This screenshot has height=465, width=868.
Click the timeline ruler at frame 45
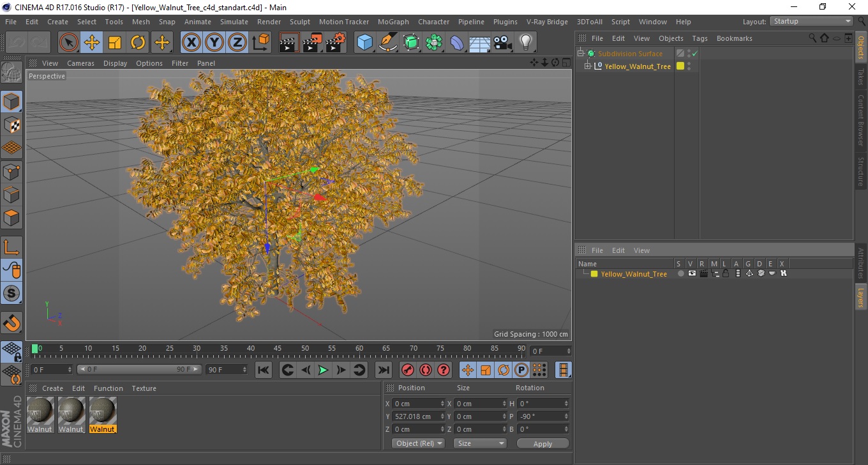pos(278,349)
